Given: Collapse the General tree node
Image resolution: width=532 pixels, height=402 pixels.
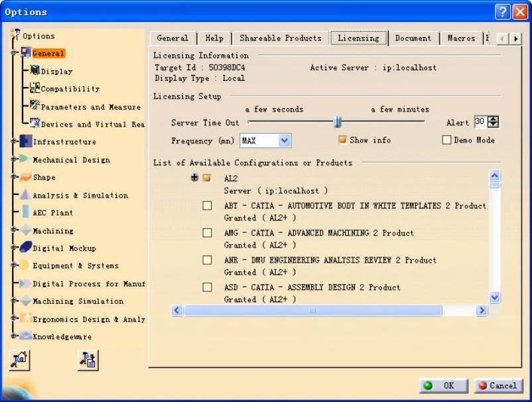Looking at the screenshot, I should pyautogui.click(x=13, y=53).
